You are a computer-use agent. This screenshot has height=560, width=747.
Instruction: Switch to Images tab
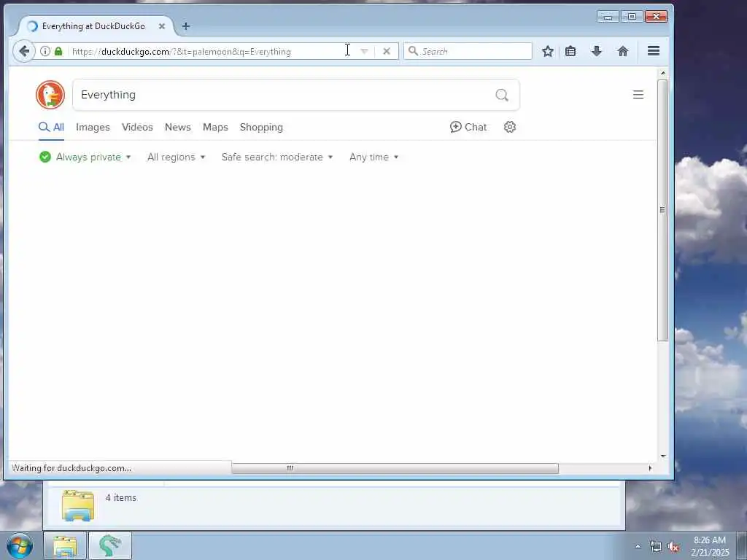[x=93, y=127]
